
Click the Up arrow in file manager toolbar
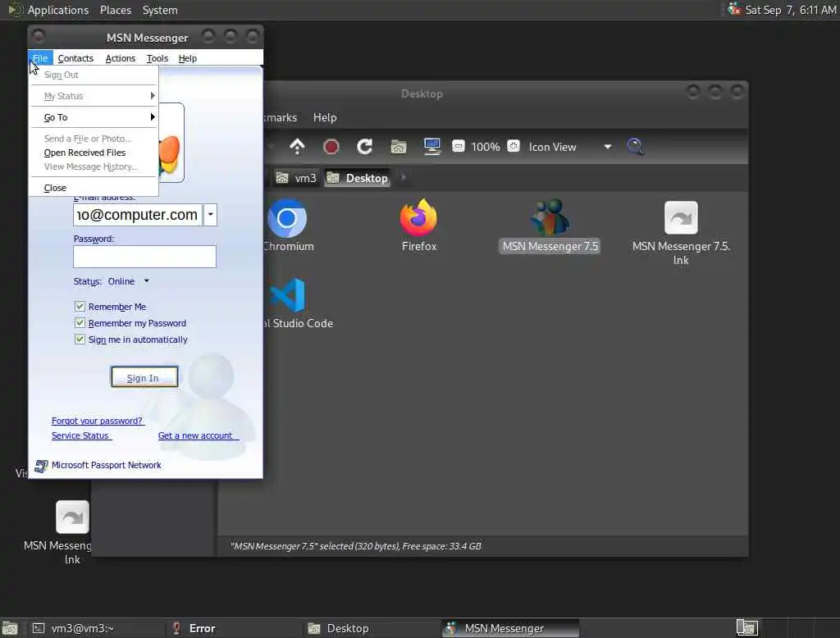click(x=297, y=146)
